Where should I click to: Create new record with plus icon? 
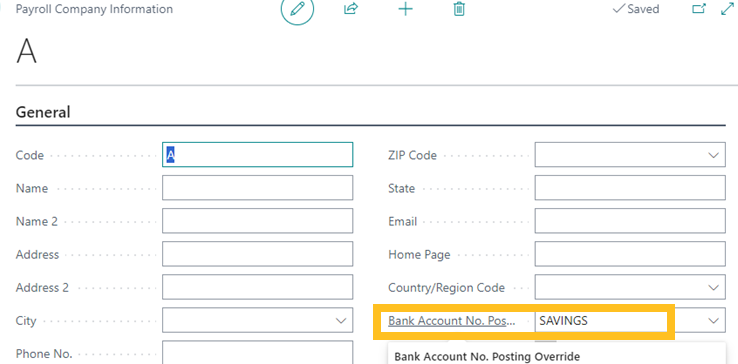[405, 9]
